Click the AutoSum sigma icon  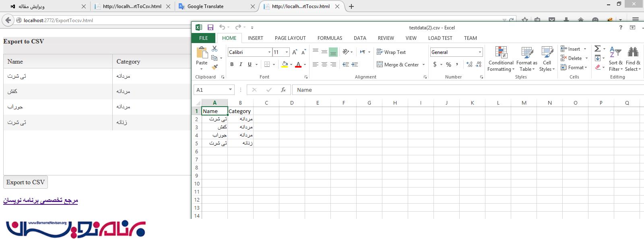tap(597, 49)
